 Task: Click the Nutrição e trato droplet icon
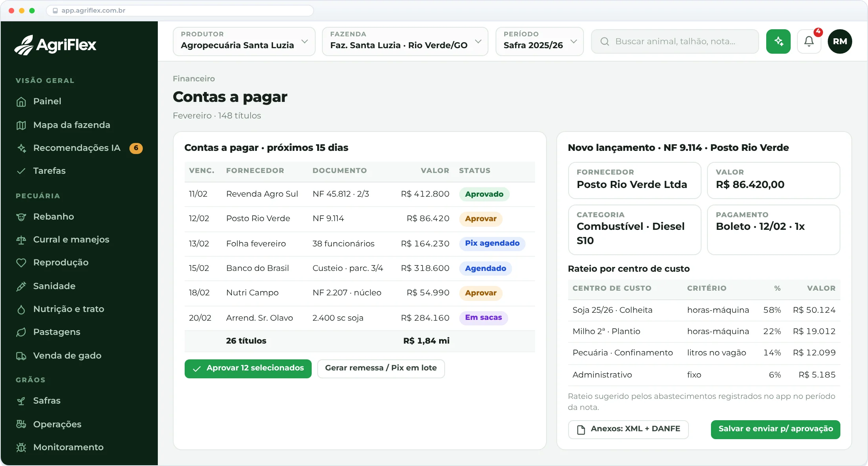pyautogui.click(x=21, y=309)
